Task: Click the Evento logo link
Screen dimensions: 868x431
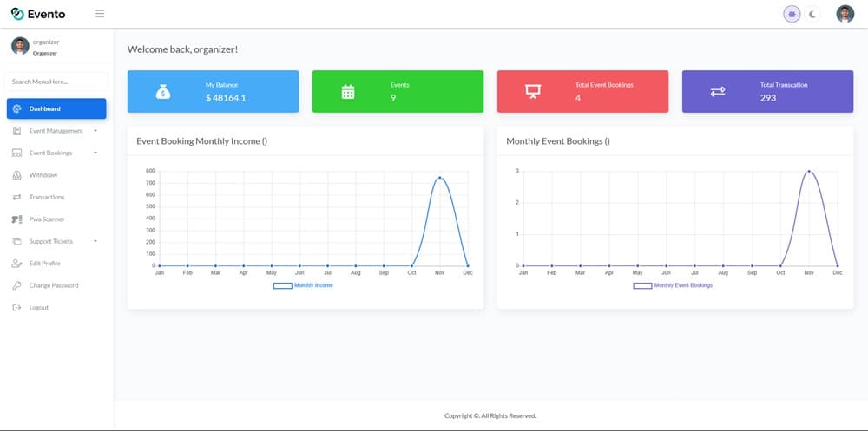Action: 38,14
